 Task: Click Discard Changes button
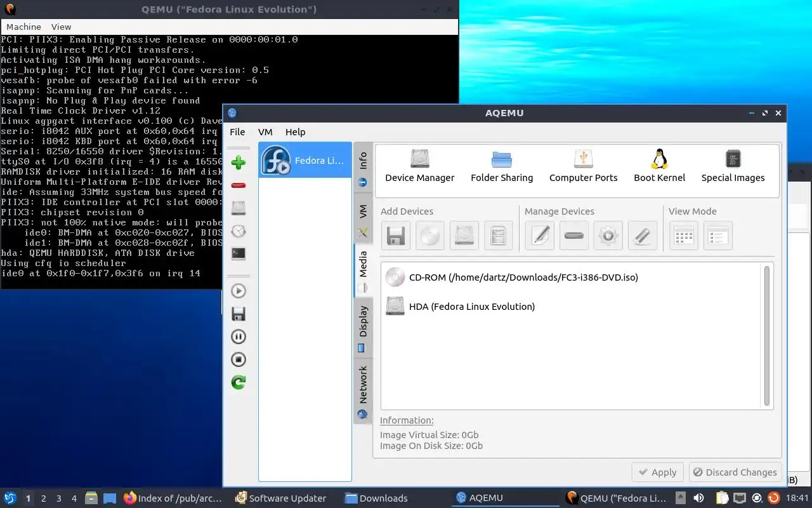click(x=735, y=472)
